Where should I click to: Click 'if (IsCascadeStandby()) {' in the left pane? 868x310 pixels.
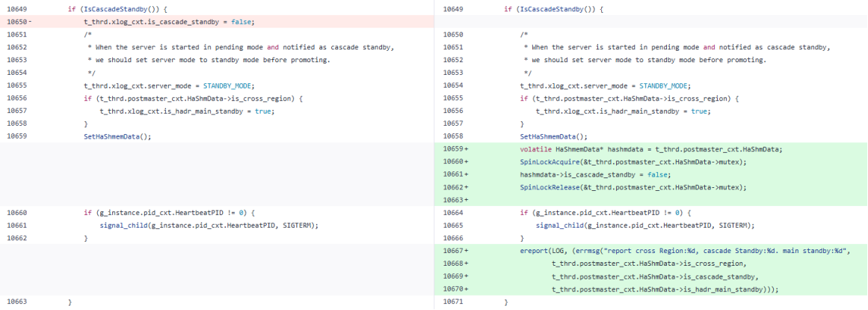pos(117,10)
